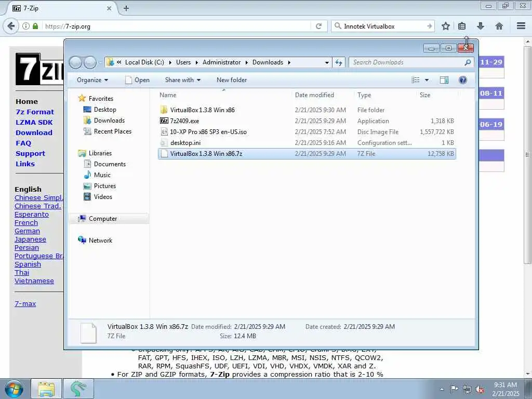Expand the address bar history dropdown
This screenshot has height=399, width=532.
(x=327, y=62)
